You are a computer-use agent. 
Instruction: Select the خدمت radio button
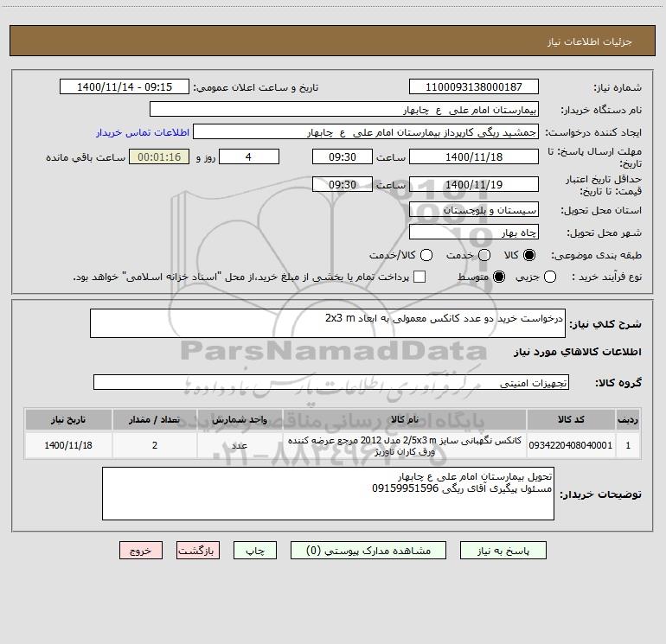pyautogui.click(x=484, y=255)
